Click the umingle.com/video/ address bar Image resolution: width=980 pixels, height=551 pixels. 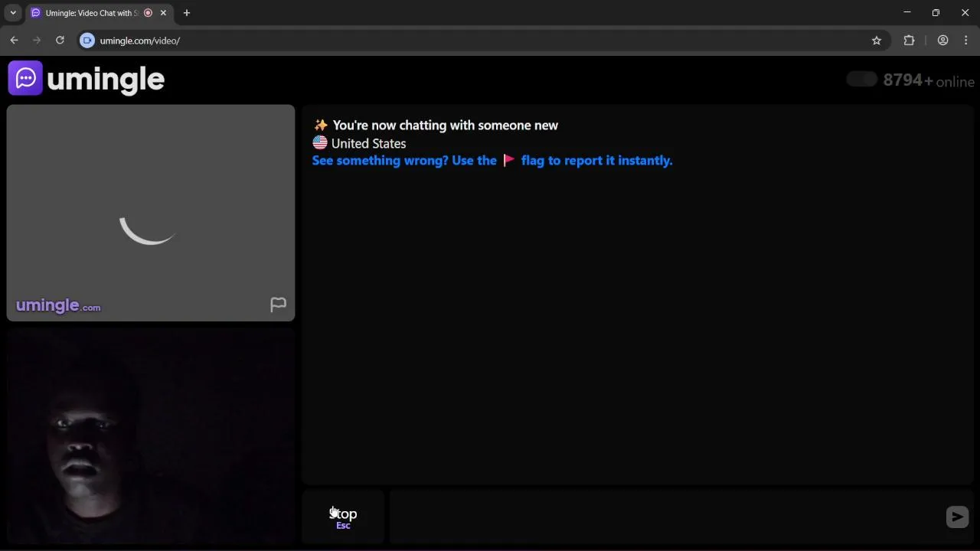point(482,41)
